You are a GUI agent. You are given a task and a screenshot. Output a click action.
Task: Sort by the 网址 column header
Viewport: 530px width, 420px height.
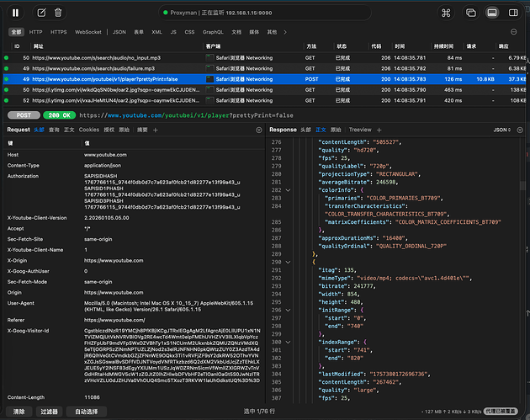pyautogui.click(x=38, y=46)
